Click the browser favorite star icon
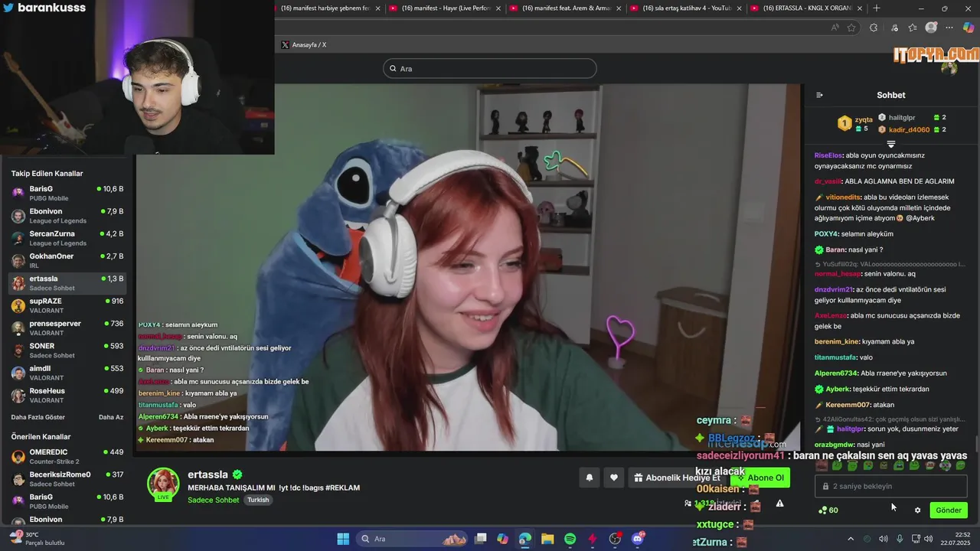This screenshot has width=980, height=551. tap(851, 28)
